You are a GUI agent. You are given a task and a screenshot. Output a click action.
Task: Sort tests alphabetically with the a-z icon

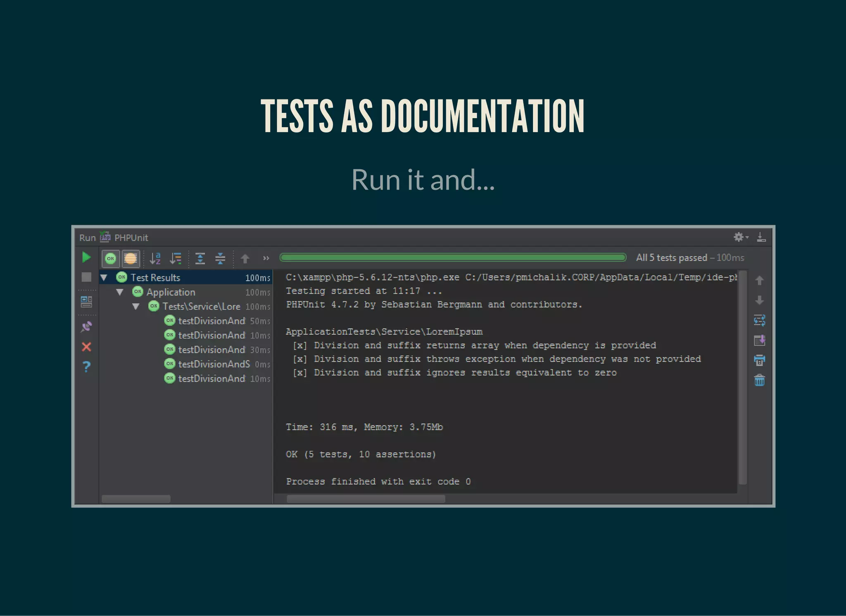pyautogui.click(x=155, y=258)
